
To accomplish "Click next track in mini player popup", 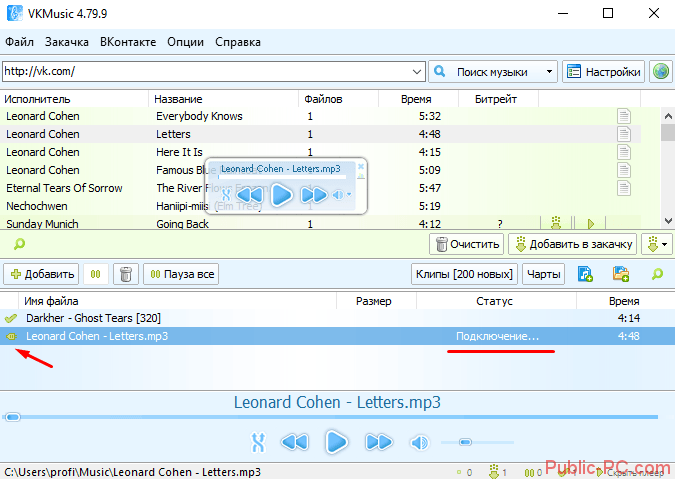I will click(x=314, y=195).
